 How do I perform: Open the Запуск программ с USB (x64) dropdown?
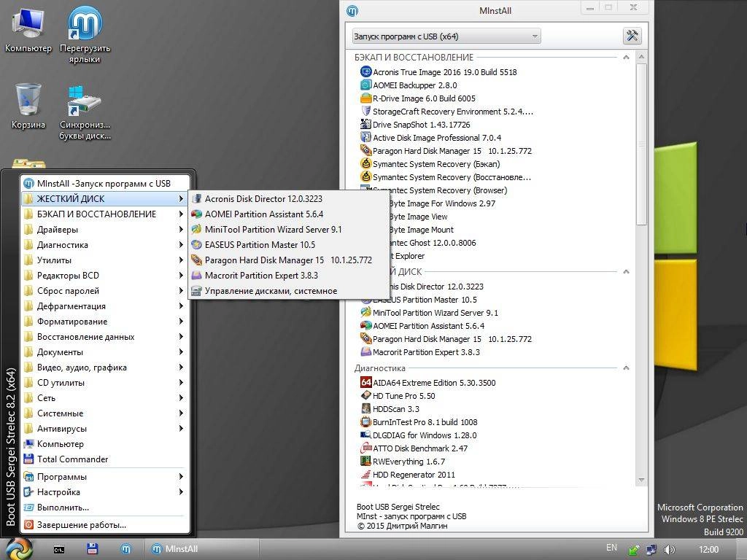click(x=446, y=36)
